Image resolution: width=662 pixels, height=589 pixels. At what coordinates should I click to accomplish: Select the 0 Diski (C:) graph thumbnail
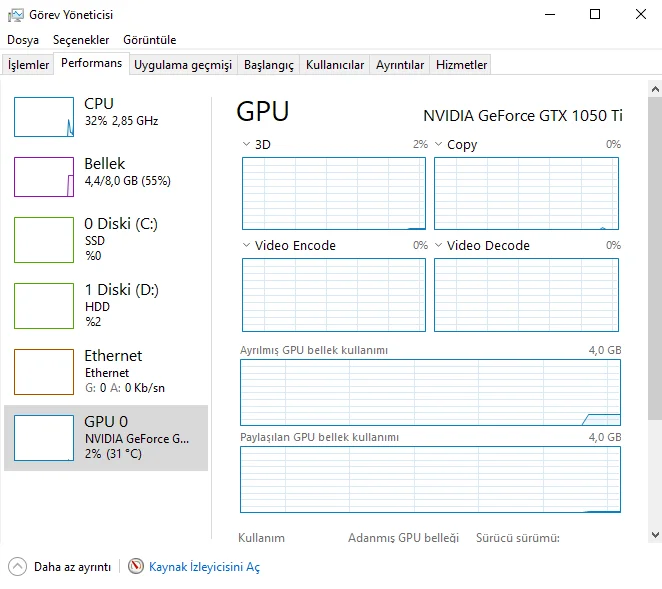click(44, 239)
